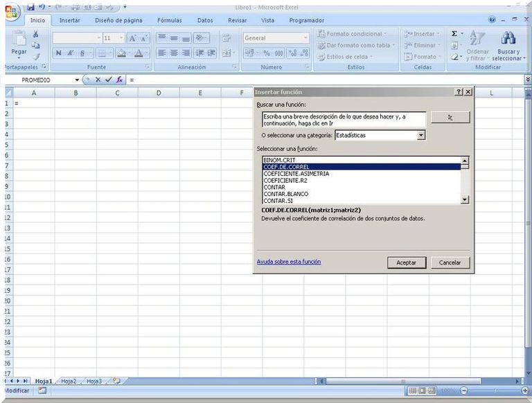Screen dimensions: 532x403
Task: Click the zoom out minus on slider
Action: (464, 391)
